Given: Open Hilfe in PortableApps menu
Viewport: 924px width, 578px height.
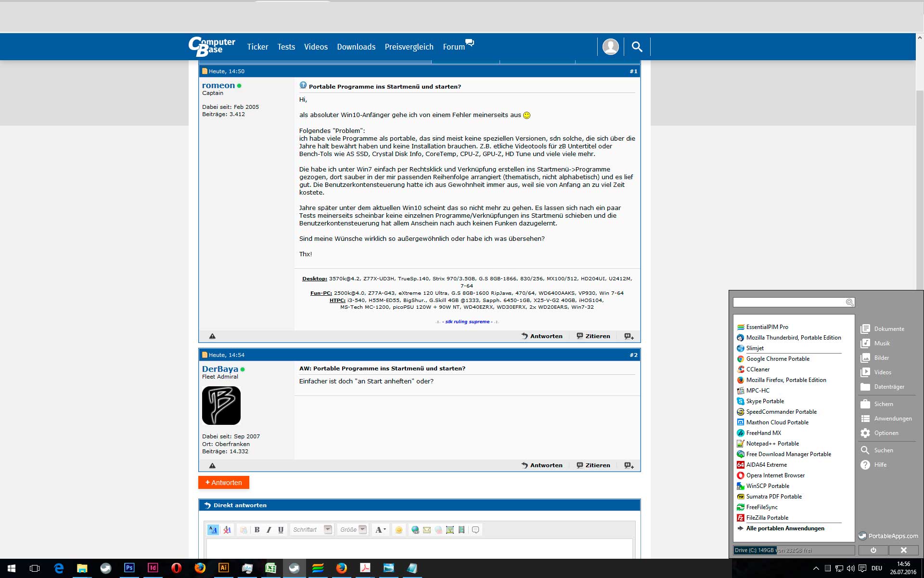Looking at the screenshot, I should (874, 465).
